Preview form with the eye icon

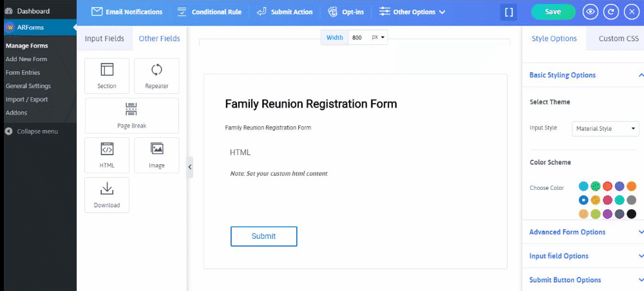[590, 12]
